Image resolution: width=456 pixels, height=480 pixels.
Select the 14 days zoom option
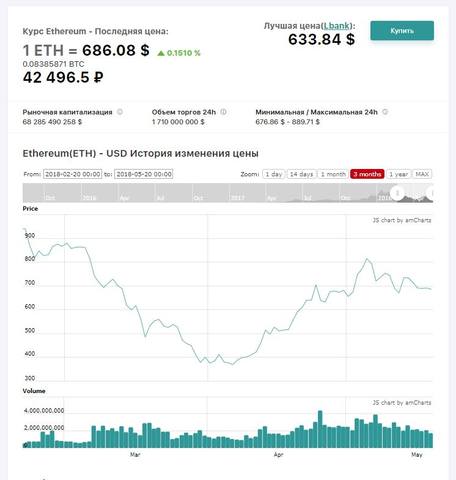(301, 174)
